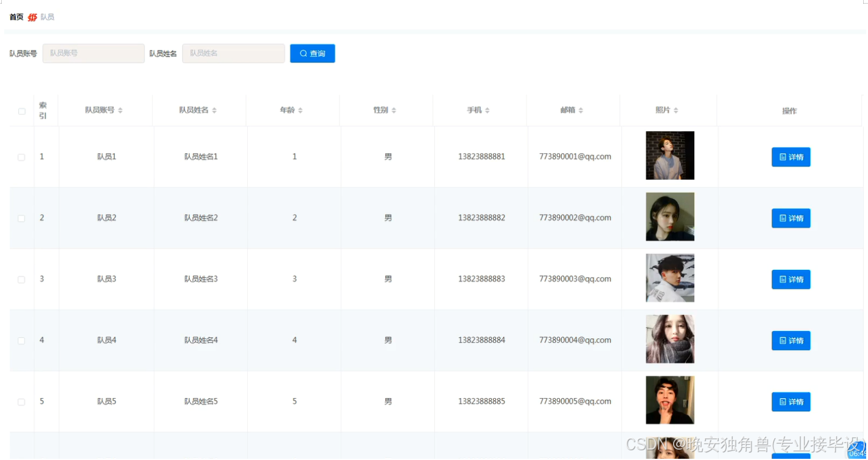Viewport: 868px width, 460px height.
Task: Tick the select-all header checkbox
Action: tap(22, 111)
